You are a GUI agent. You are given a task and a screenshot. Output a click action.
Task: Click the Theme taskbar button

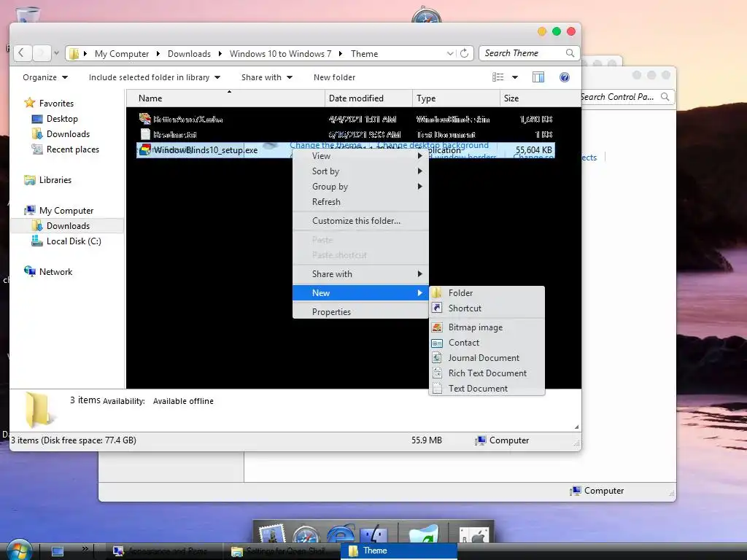click(399, 551)
